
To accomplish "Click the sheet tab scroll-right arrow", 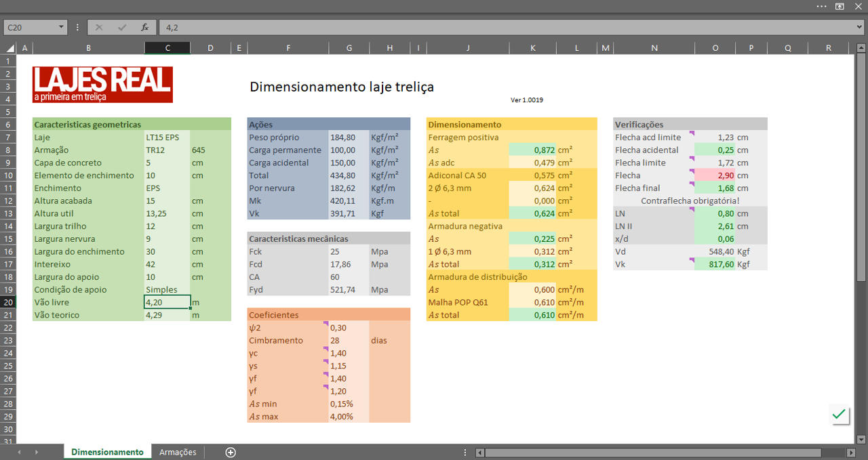I will coord(37,452).
